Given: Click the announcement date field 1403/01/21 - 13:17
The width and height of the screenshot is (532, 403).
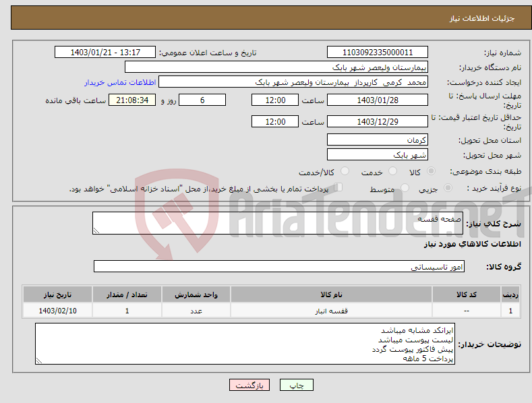Looking at the screenshot, I should (105, 53).
